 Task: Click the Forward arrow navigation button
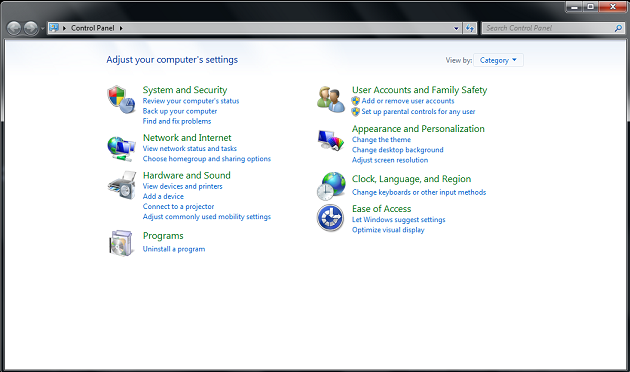(x=31, y=29)
